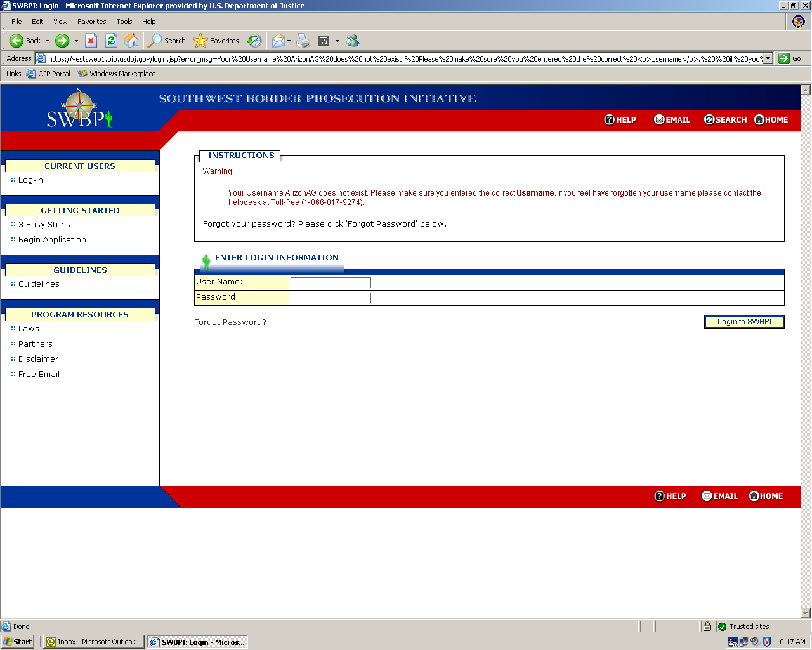Viewport: 812px width, 650px height.
Task: Click the green Forward arrow icon
Action: pos(62,41)
